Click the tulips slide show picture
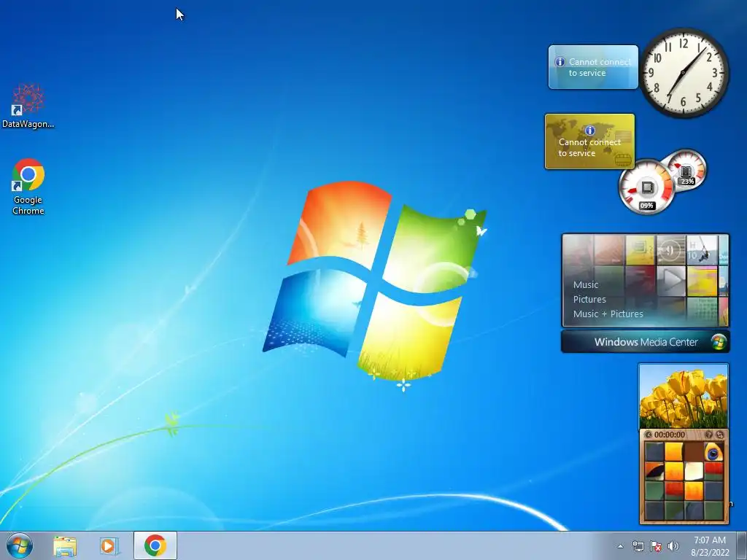Image resolution: width=747 pixels, height=560 pixels. pyautogui.click(x=683, y=396)
